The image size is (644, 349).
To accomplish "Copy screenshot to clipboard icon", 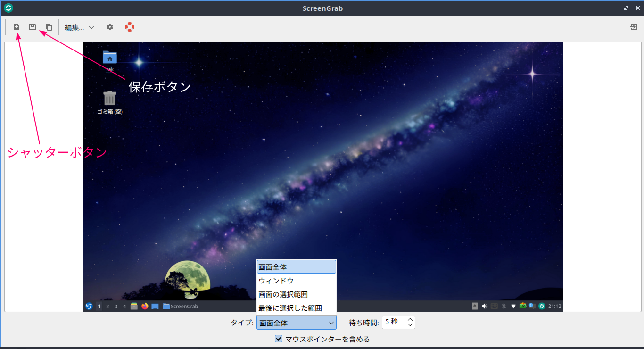I will coord(49,27).
